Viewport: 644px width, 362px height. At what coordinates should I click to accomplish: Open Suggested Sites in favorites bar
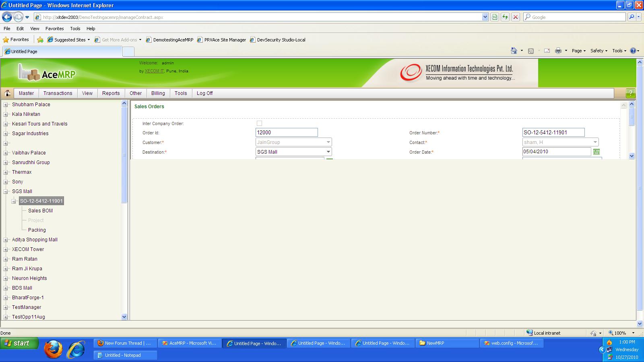point(68,40)
